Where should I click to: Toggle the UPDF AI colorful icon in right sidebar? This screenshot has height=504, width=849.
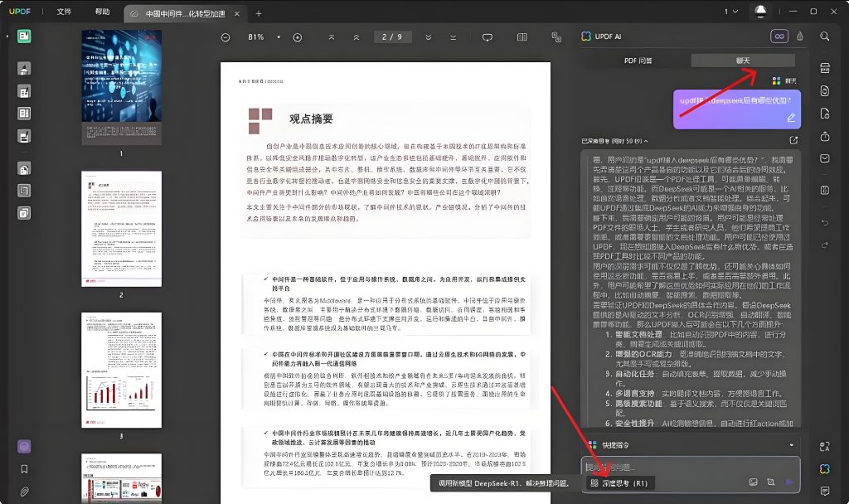pos(825,469)
